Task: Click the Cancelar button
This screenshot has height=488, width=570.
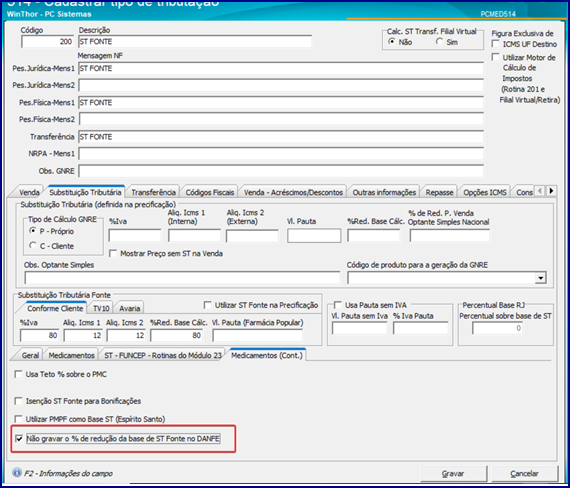Action: click(524, 473)
